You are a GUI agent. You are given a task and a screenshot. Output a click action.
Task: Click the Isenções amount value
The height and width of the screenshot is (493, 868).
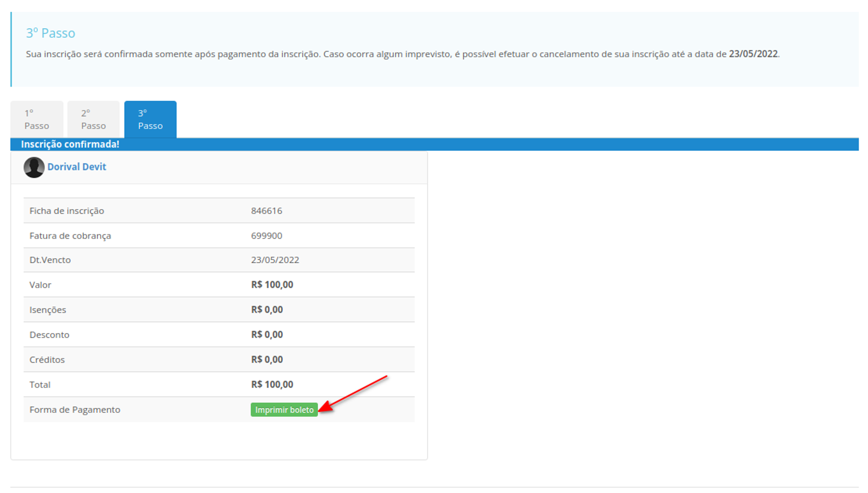[x=267, y=310]
